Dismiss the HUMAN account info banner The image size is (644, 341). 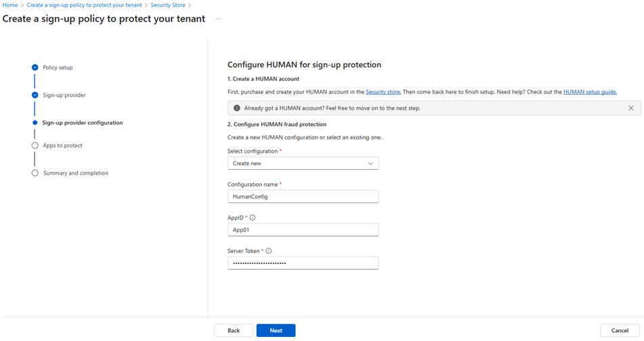[630, 108]
